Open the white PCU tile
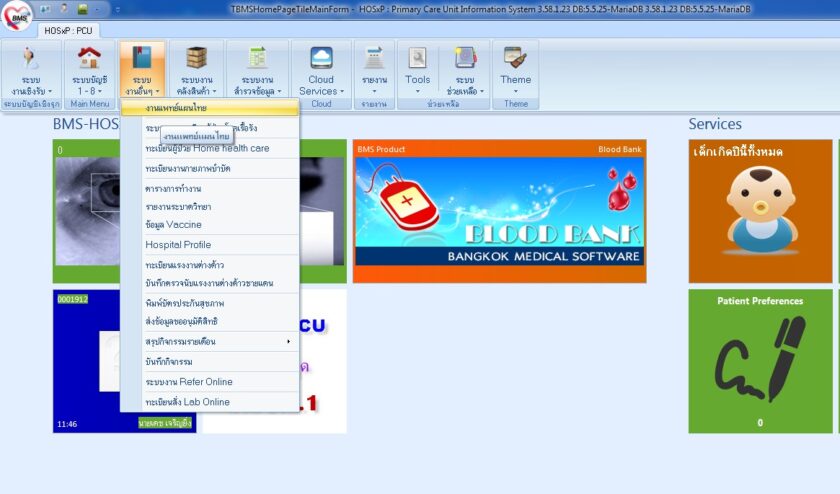The height and width of the screenshot is (494, 840). pos(323,361)
